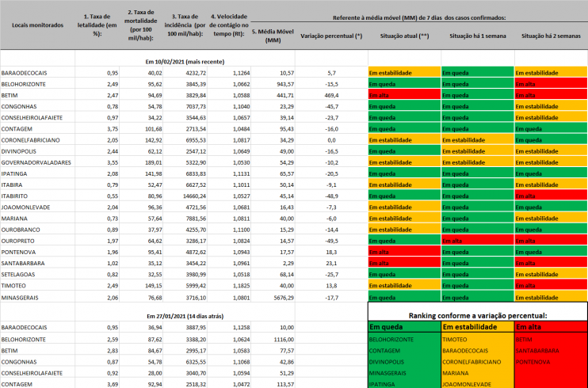Select PONTENOVA's red 'Em alta' current status
588x388 pixels.
tap(404, 253)
